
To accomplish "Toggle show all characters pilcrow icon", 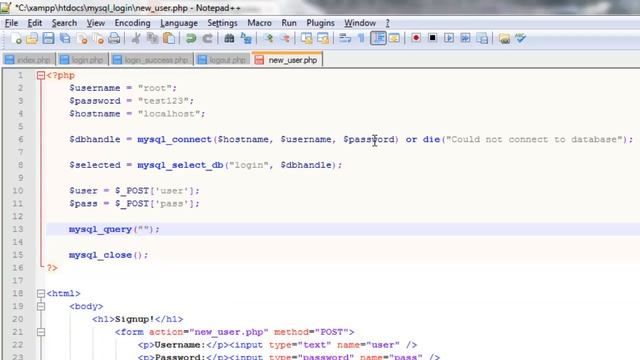I will (x=361, y=38).
